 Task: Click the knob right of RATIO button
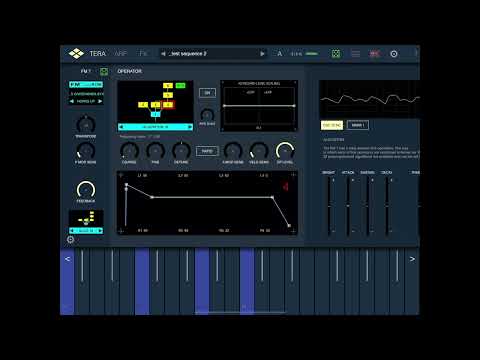pyautogui.click(x=233, y=151)
